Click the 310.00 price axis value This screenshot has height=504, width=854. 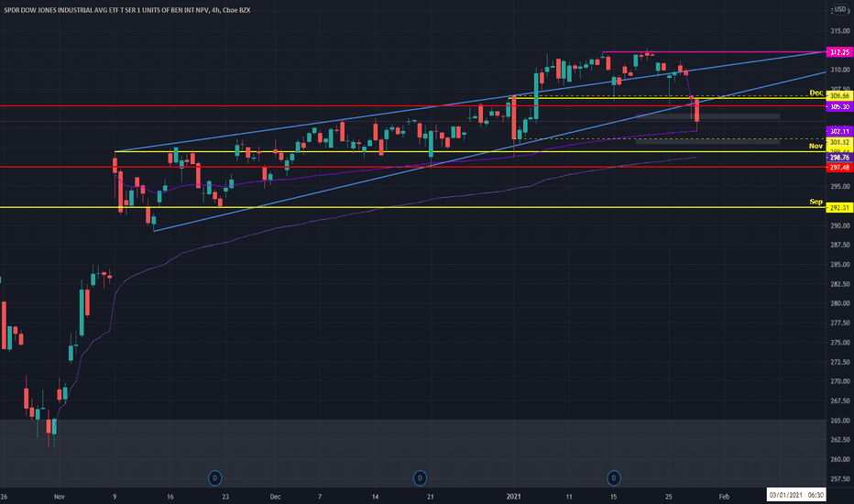tap(840, 70)
